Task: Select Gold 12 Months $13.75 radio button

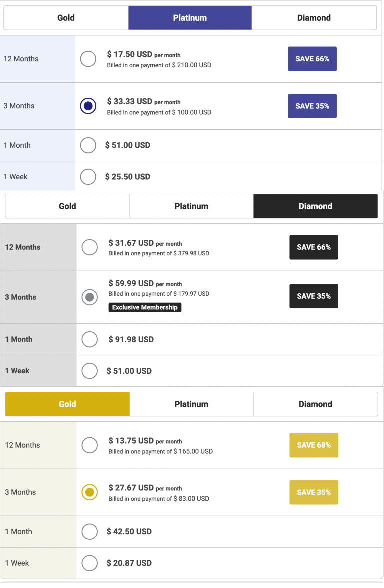Action: (90, 445)
